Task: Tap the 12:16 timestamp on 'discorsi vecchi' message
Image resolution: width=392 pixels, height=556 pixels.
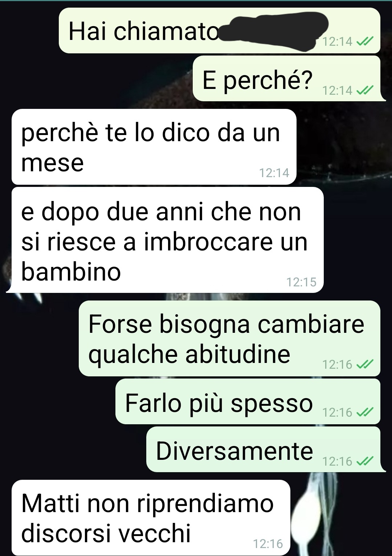Action: tap(268, 544)
